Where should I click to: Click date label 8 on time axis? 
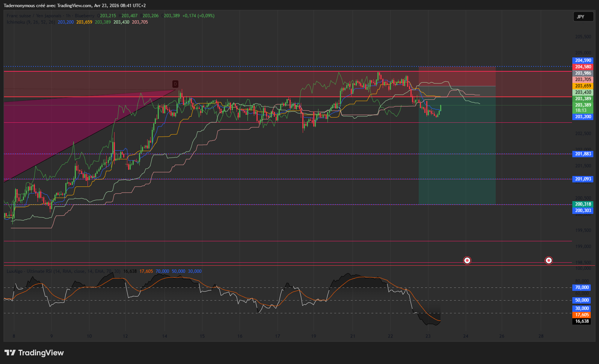click(x=14, y=336)
